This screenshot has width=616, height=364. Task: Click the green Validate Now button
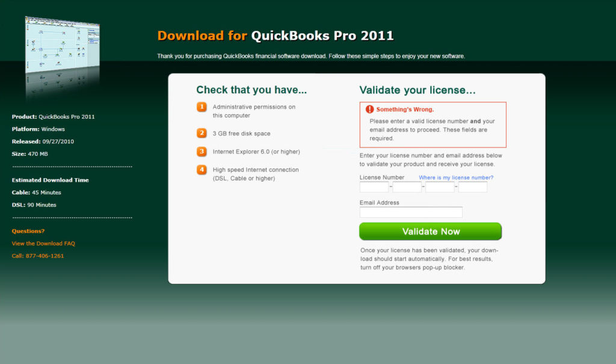point(430,231)
